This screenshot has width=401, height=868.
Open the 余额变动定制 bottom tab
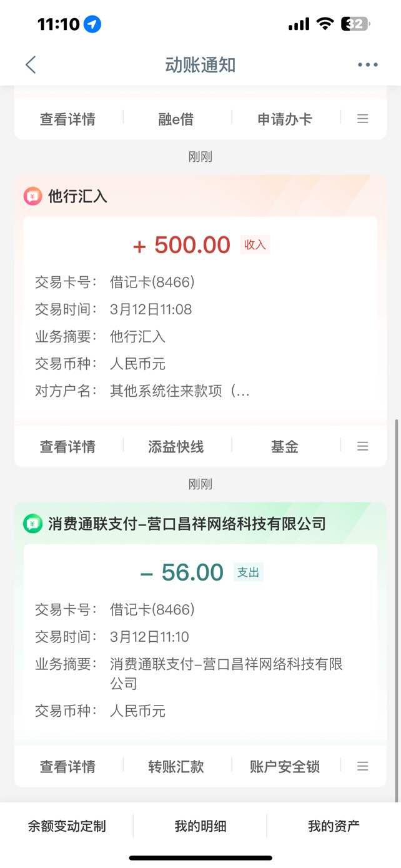click(x=67, y=826)
